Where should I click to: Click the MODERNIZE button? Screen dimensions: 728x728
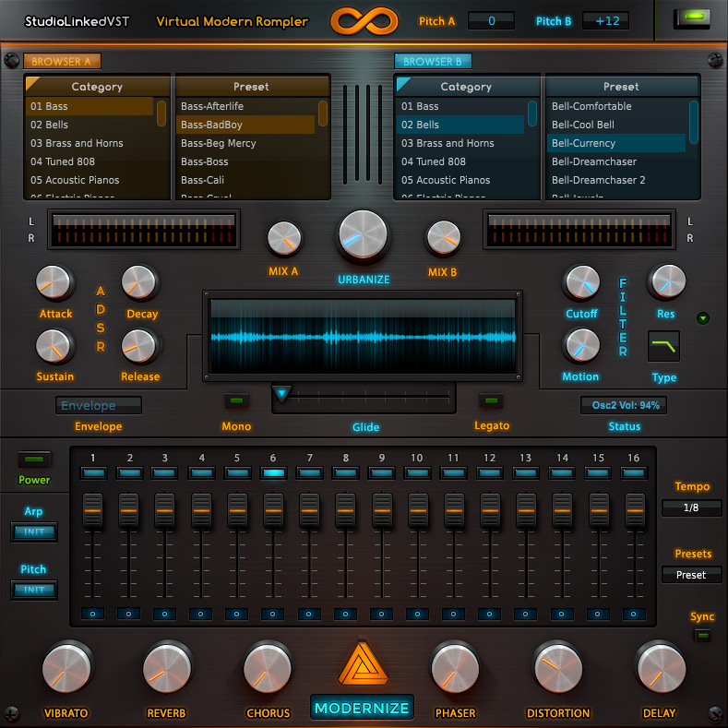[362, 708]
